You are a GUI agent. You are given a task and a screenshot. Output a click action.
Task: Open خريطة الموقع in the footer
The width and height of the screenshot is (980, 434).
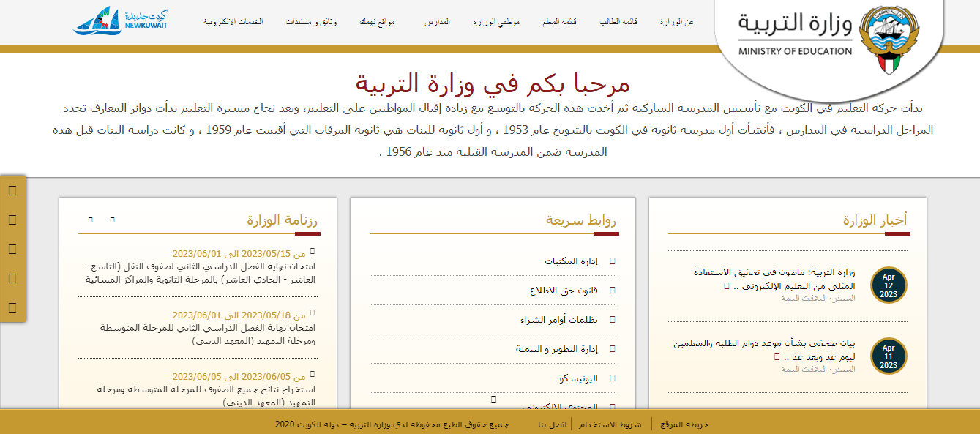(684, 424)
